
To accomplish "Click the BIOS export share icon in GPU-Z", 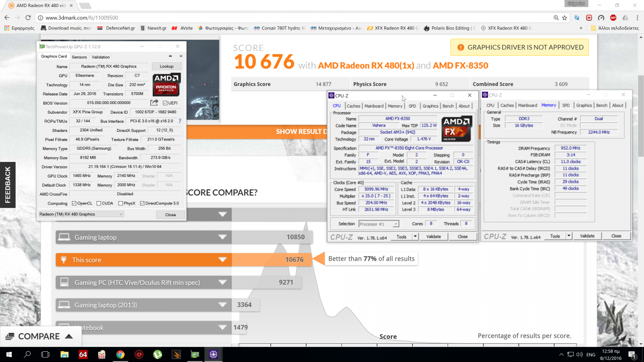I will 154,102.
